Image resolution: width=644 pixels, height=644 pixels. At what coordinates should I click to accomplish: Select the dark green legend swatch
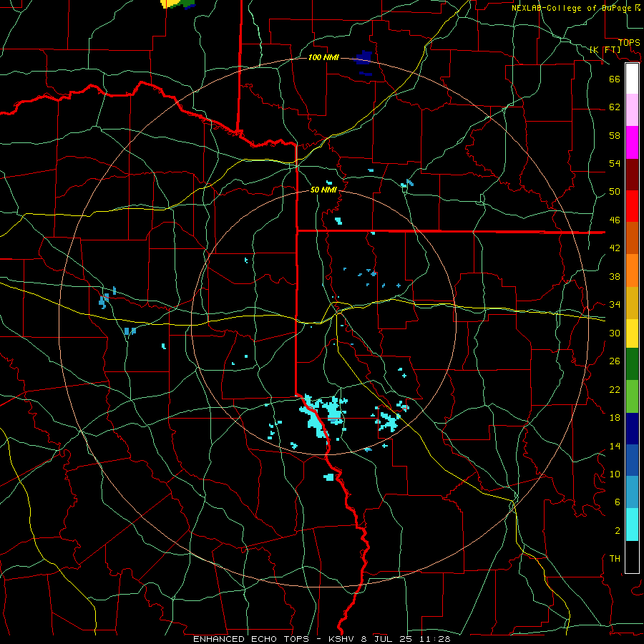[632, 364]
